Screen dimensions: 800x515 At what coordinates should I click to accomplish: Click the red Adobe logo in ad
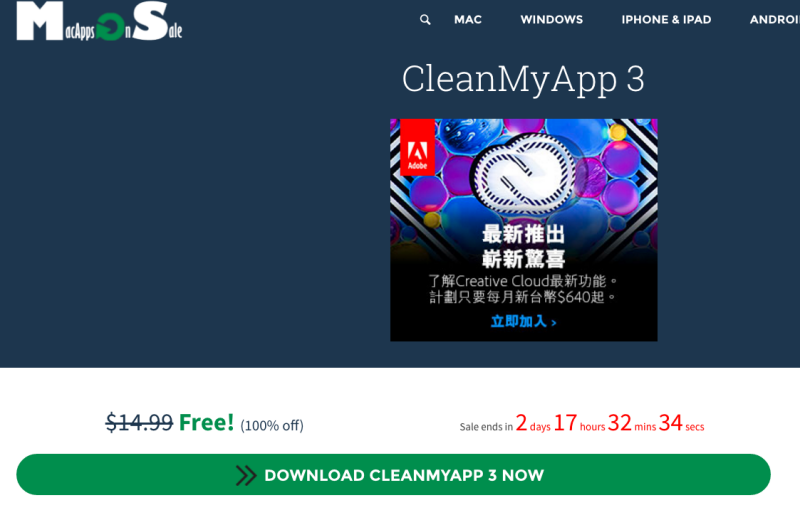[417, 148]
